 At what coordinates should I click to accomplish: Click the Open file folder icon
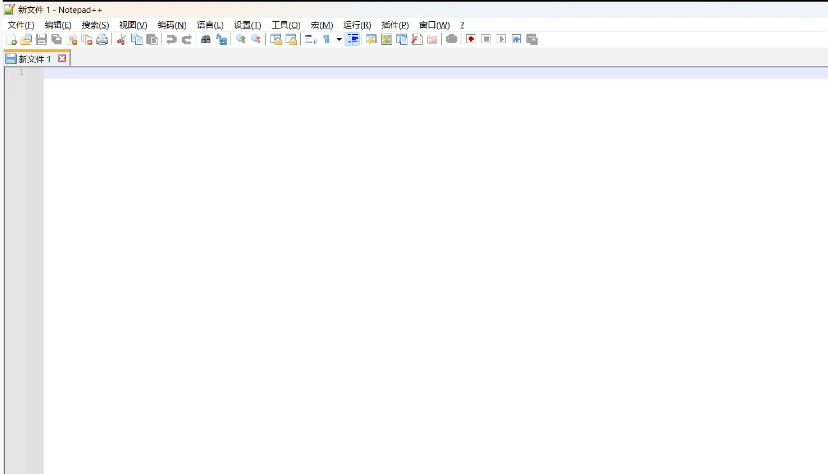click(26, 39)
